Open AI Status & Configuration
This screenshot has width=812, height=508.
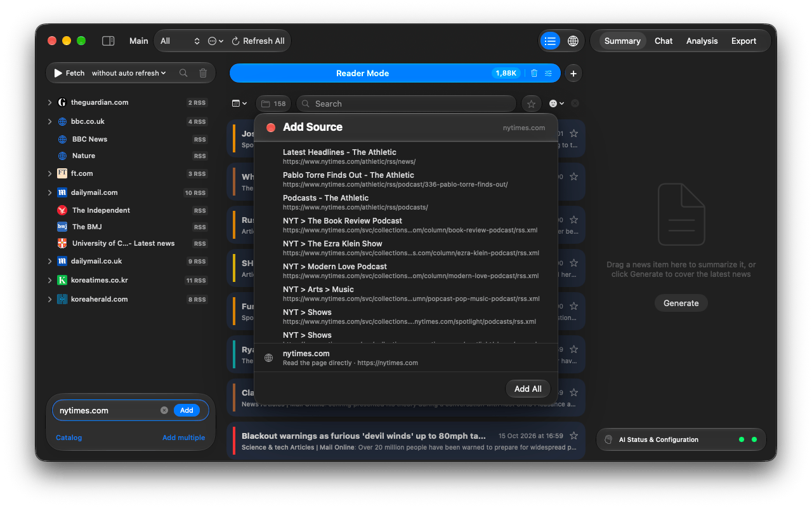[681, 439]
